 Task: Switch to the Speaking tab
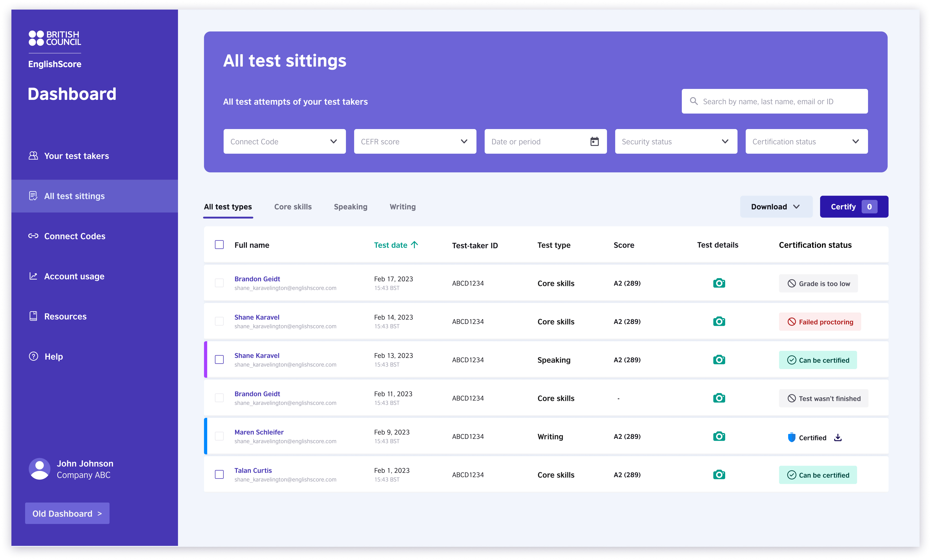point(350,207)
